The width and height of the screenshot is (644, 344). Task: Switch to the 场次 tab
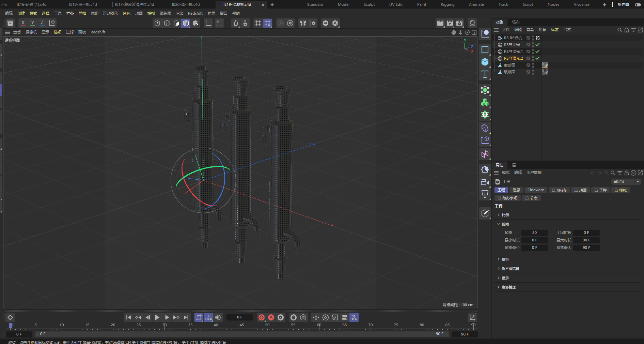516,22
